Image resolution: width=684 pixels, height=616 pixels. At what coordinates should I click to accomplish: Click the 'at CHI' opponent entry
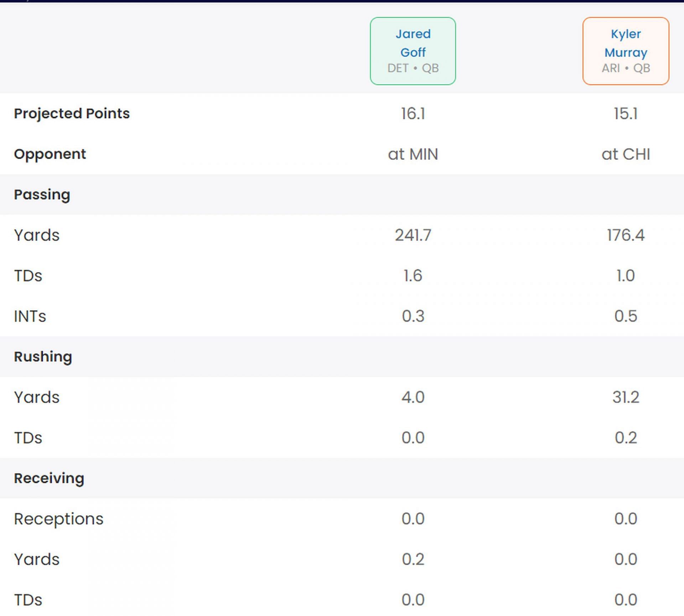[625, 154]
